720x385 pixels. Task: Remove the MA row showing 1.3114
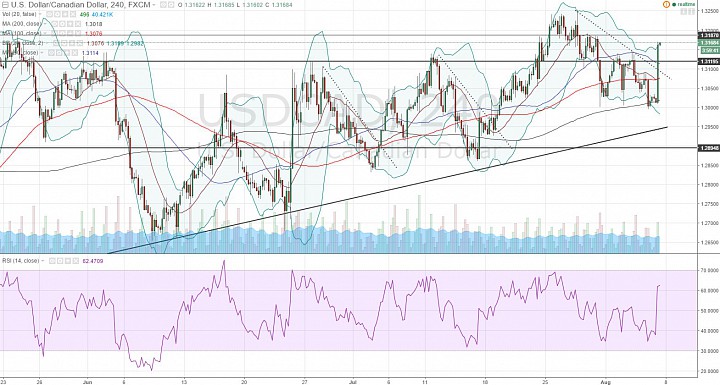75,53
